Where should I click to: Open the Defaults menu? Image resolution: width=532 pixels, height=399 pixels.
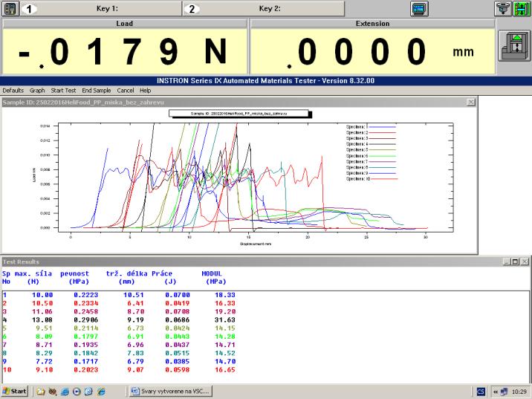click(x=13, y=90)
